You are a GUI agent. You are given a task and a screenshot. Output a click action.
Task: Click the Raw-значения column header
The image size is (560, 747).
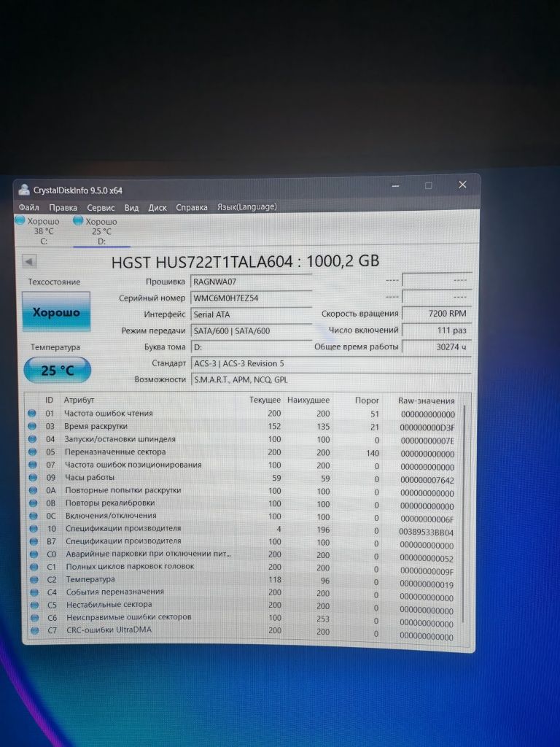point(426,401)
